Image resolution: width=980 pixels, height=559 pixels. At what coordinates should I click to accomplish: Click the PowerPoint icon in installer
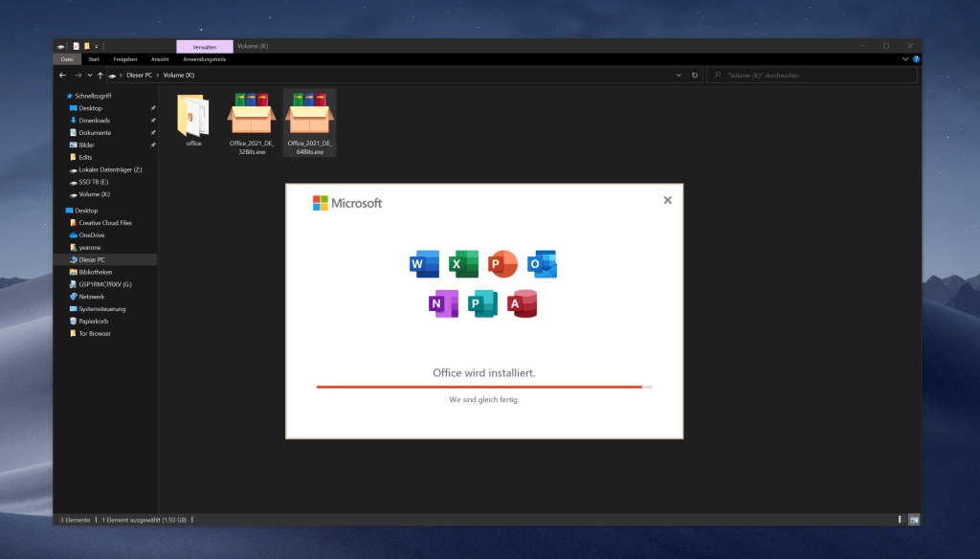click(x=502, y=264)
